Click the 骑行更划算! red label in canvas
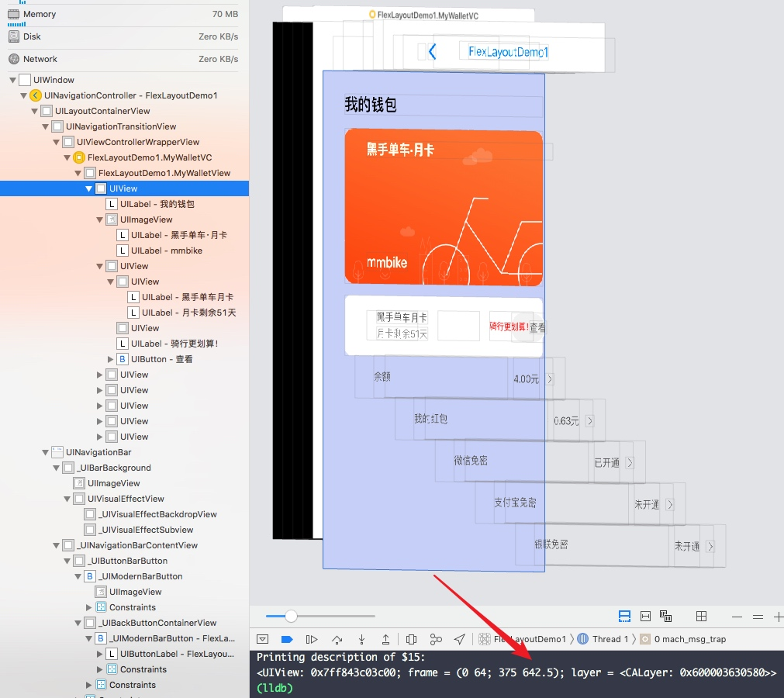This screenshot has width=784, height=698. pos(509,327)
